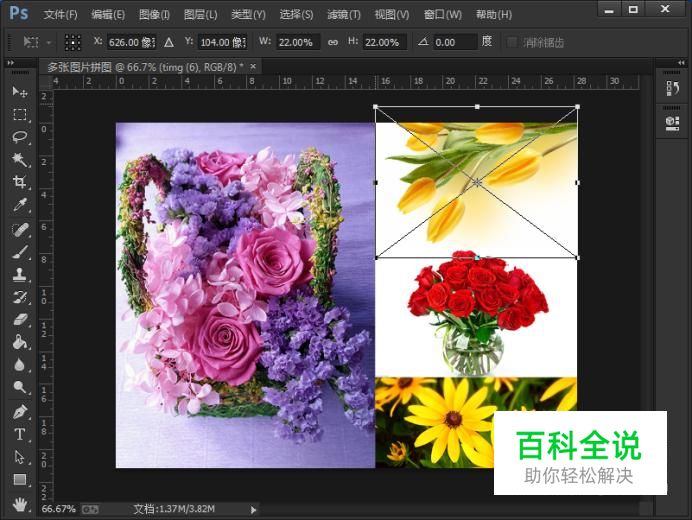The width and height of the screenshot is (692, 520).
Task: Open the 3D properties panel icon
Action: pos(672,123)
